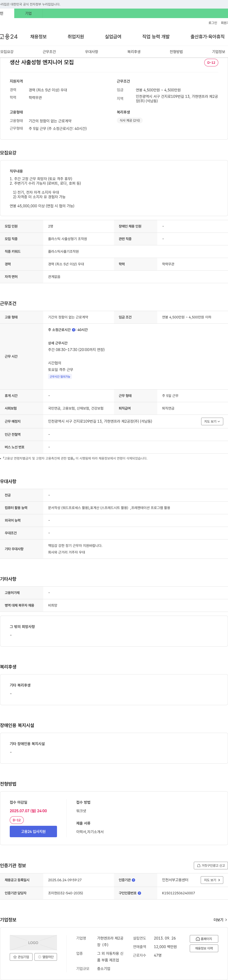Click the 모집 인원 value 2명
Image resolution: width=228 pixels, height=980 pixels.
click(50, 226)
